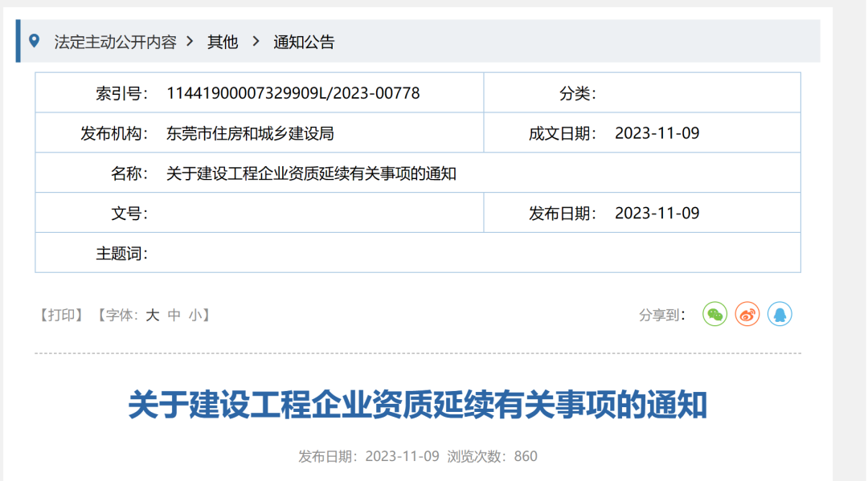Click the 打印 print link
The image size is (868, 481).
pyautogui.click(x=61, y=315)
